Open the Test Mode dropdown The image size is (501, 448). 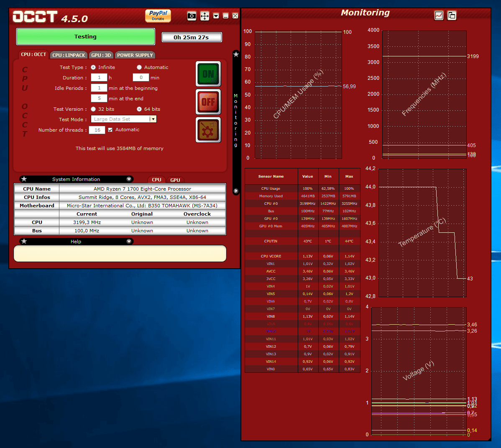click(153, 119)
